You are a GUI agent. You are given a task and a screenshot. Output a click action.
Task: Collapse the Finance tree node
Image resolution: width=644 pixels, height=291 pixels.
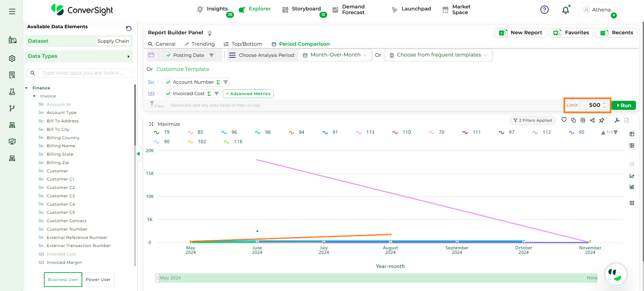point(27,88)
